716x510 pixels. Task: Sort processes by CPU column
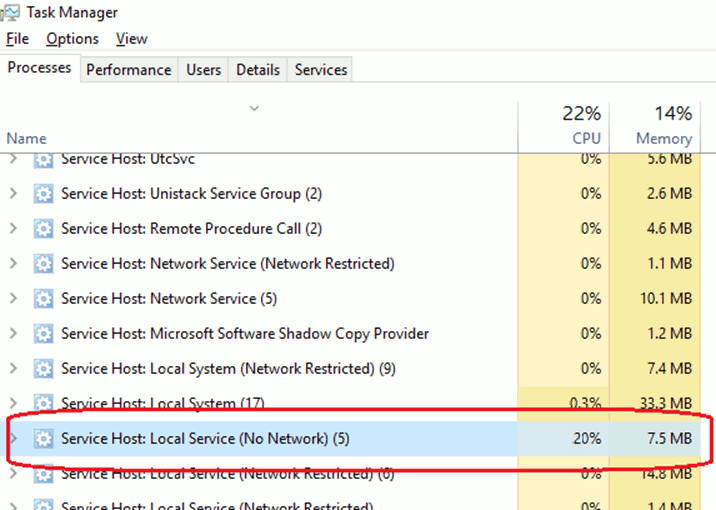coord(586,138)
